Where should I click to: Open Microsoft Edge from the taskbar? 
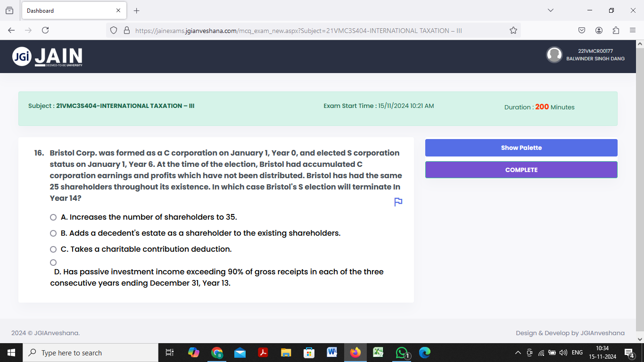coord(424,352)
